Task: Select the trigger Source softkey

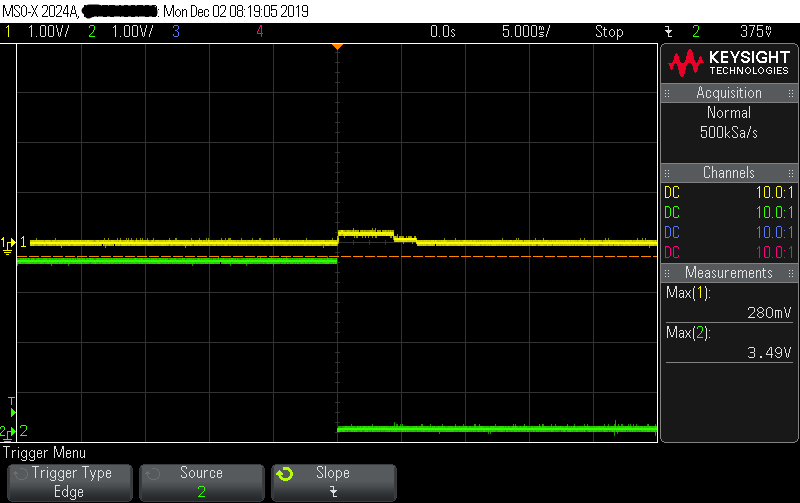Action: point(202,482)
